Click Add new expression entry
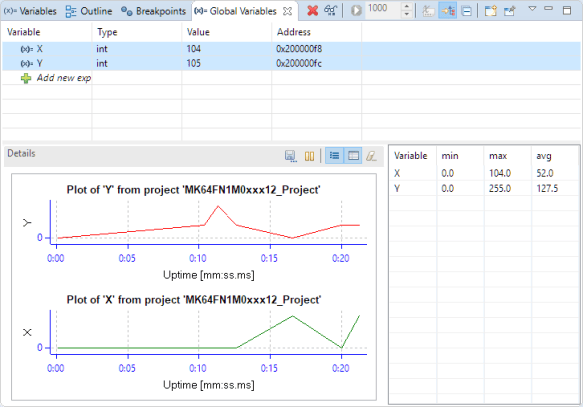 point(64,78)
